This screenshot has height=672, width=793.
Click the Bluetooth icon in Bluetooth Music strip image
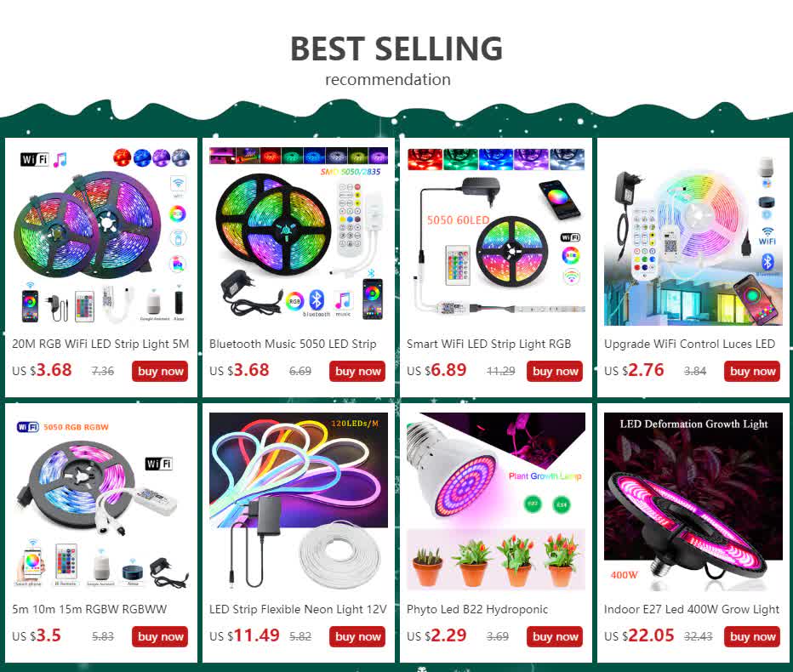tap(317, 300)
